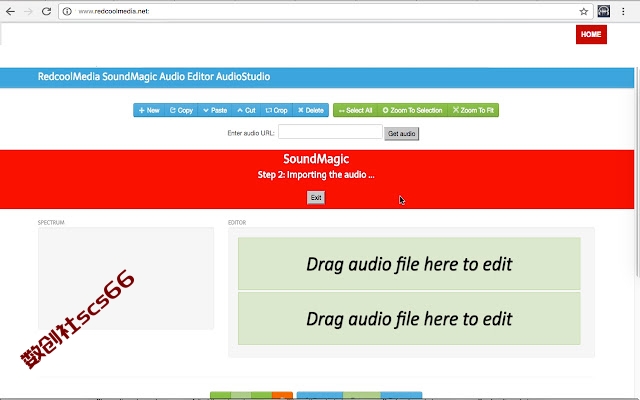Image resolution: width=640 pixels, height=400 pixels.
Task: Click the 'Enter audio URL:' label
Action: (x=251, y=133)
